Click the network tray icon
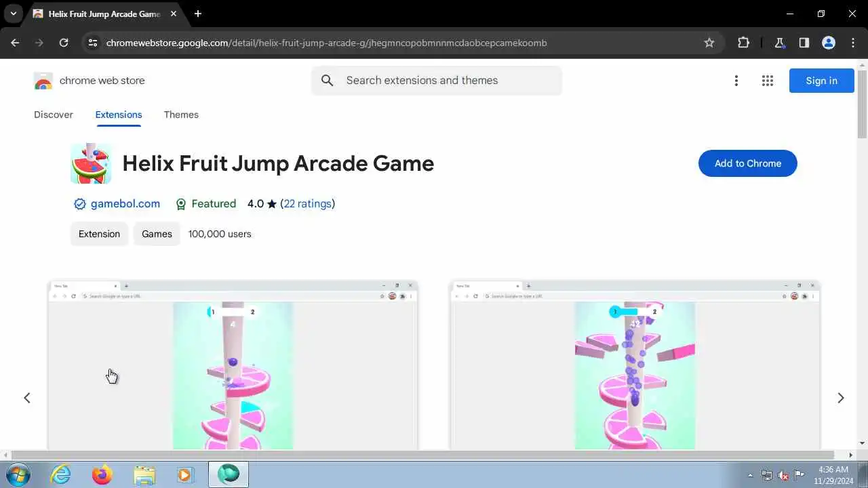 point(767,475)
